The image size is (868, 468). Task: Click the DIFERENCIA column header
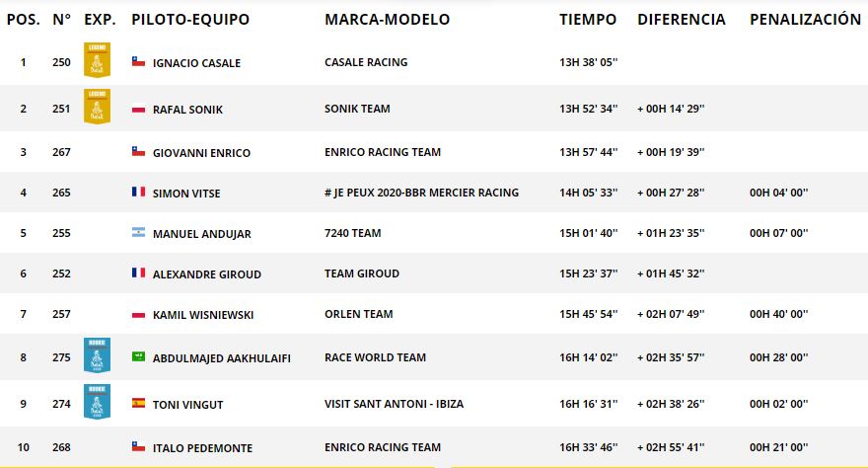click(681, 20)
